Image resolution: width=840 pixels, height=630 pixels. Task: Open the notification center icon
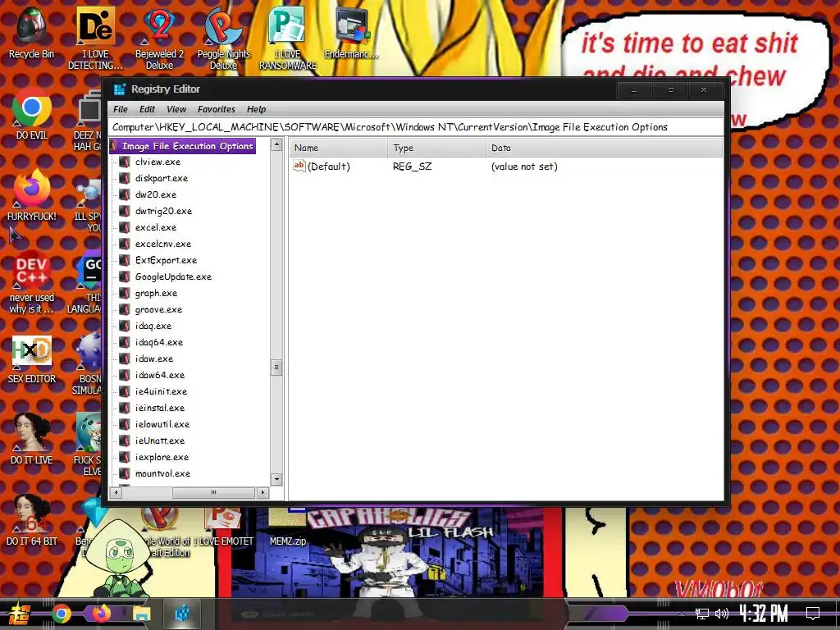813,614
